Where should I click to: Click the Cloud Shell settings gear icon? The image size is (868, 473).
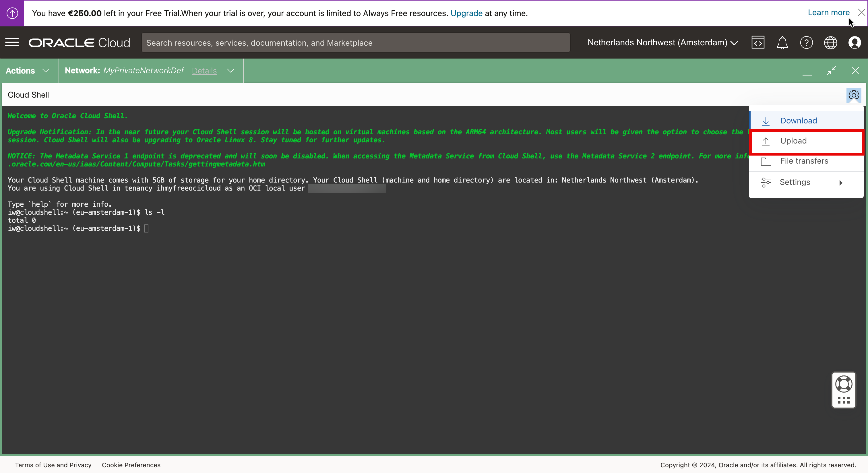(x=854, y=95)
